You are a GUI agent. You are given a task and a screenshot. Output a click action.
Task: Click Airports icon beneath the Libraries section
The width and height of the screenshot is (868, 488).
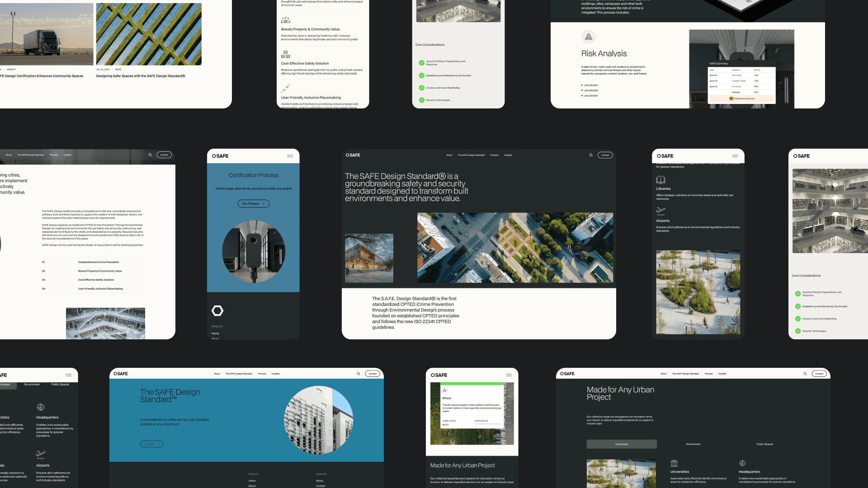660,210
